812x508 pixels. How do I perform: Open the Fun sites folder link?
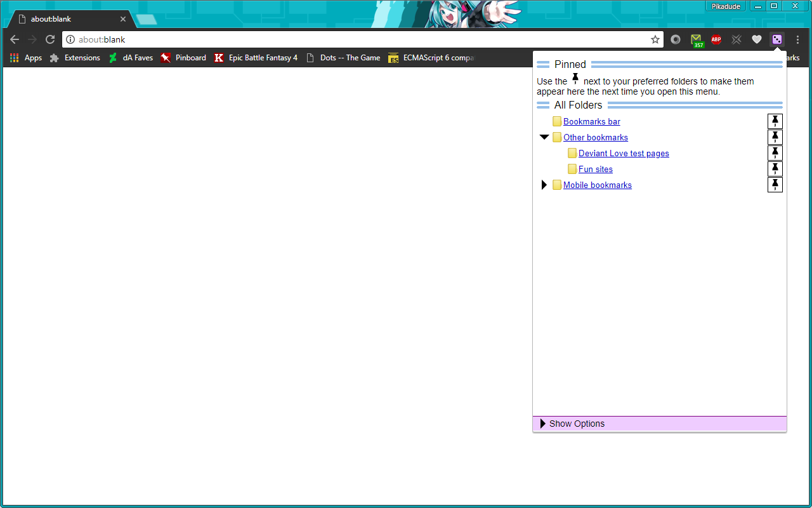595,169
